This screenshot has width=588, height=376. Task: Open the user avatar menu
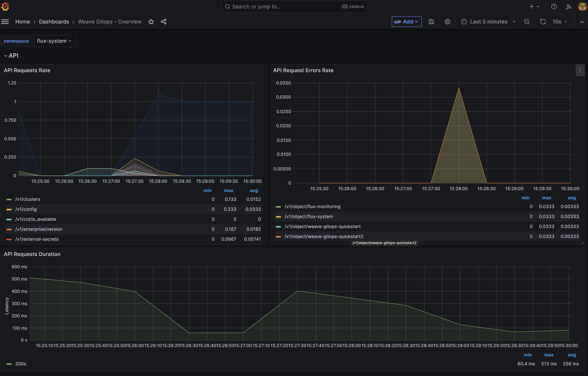pos(582,7)
